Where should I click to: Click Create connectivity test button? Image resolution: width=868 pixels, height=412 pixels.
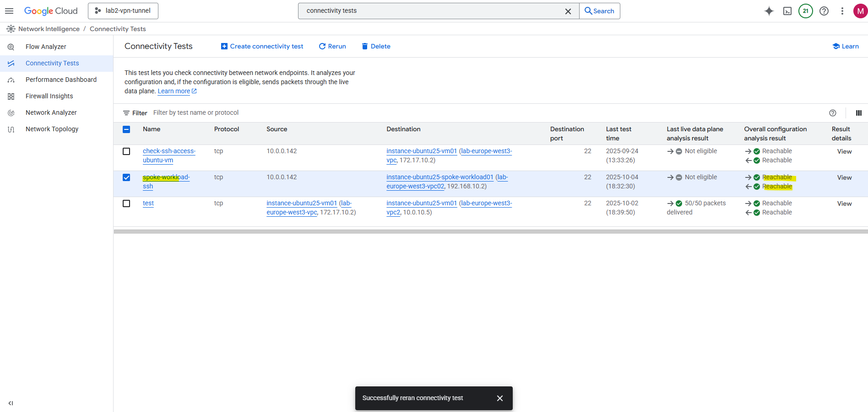click(262, 46)
